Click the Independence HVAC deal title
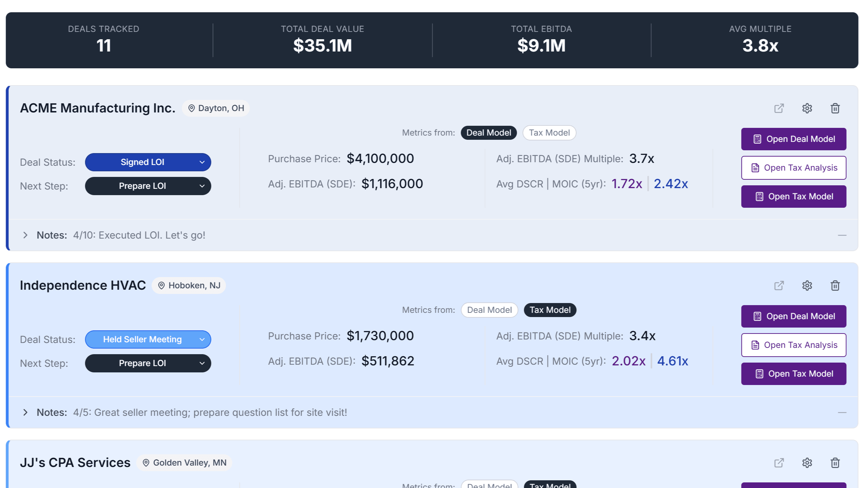Image resolution: width=868 pixels, height=488 pixels. 83,286
